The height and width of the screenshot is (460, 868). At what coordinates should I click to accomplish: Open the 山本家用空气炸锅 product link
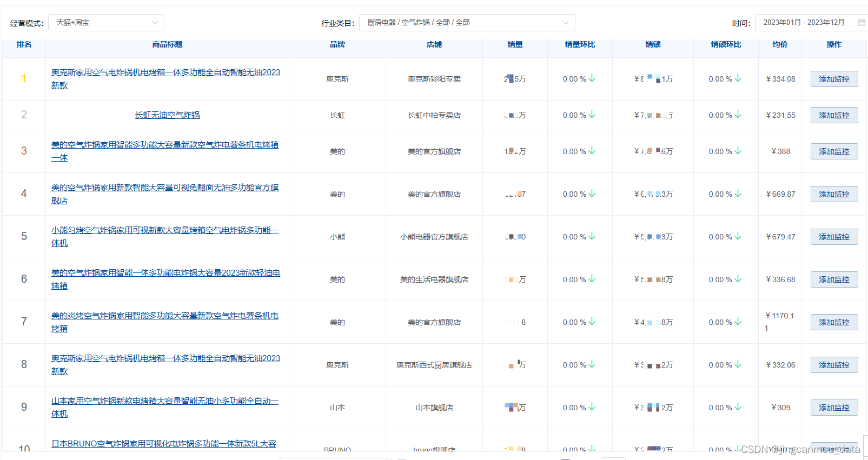[165, 408]
